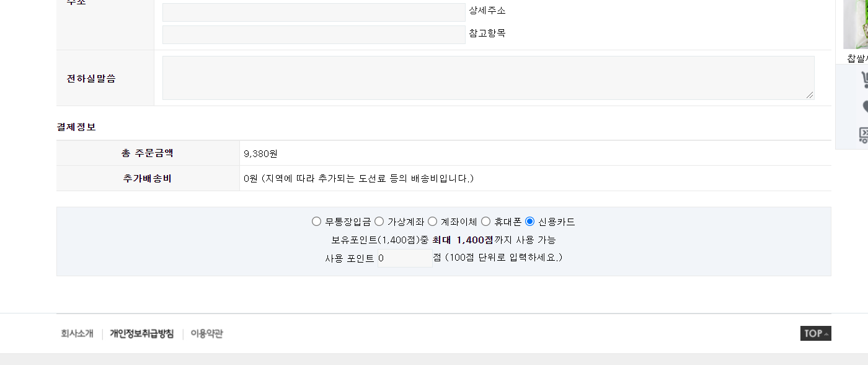868x365 pixels.
Task: Open 개인정보취급방침 footer link
Action: tap(142, 334)
